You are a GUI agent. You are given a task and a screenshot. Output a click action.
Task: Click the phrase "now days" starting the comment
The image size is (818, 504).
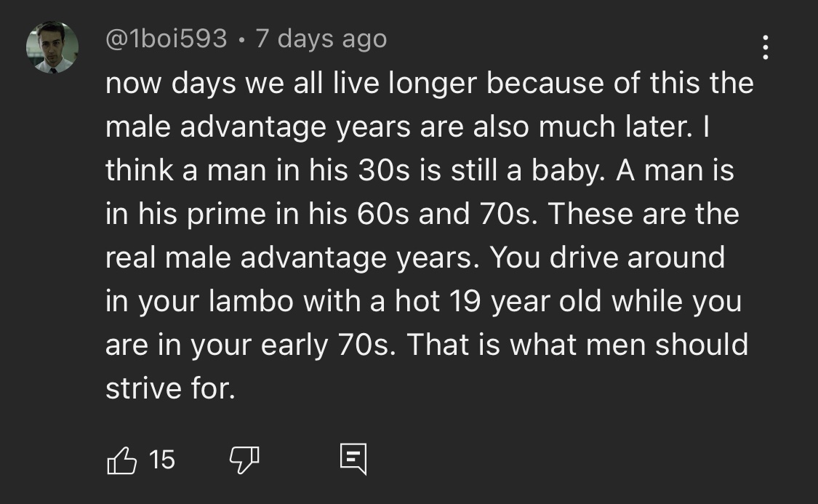point(168,83)
